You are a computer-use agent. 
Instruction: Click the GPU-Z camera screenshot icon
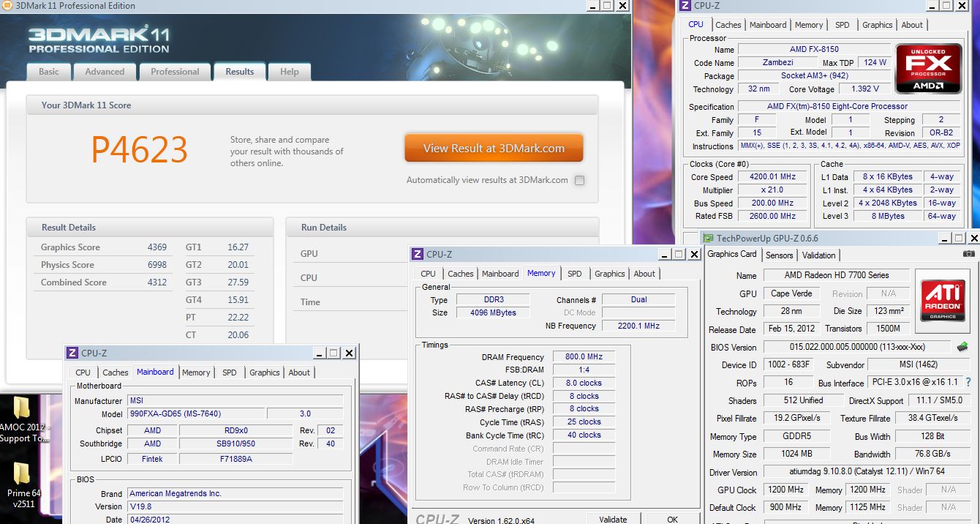(x=968, y=255)
